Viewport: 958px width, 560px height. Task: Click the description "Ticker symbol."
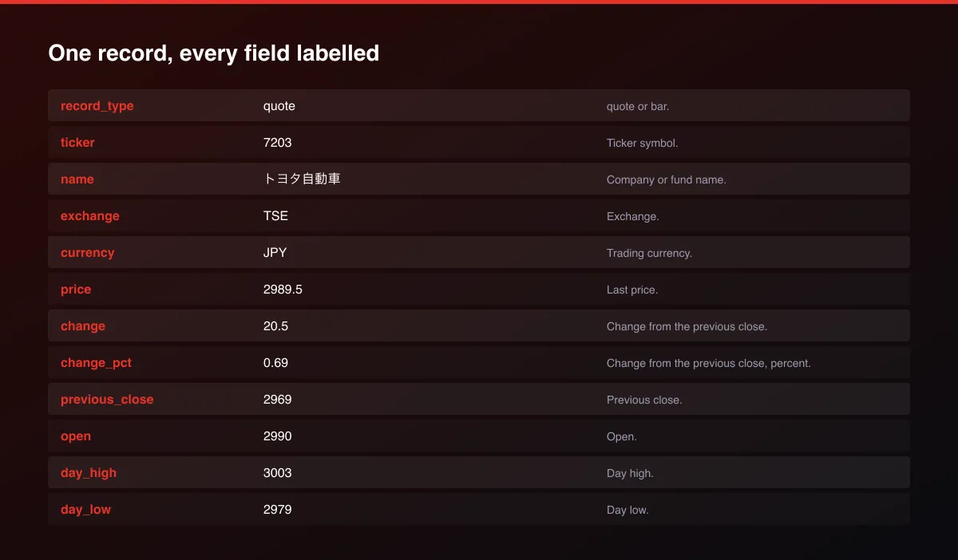[643, 143]
